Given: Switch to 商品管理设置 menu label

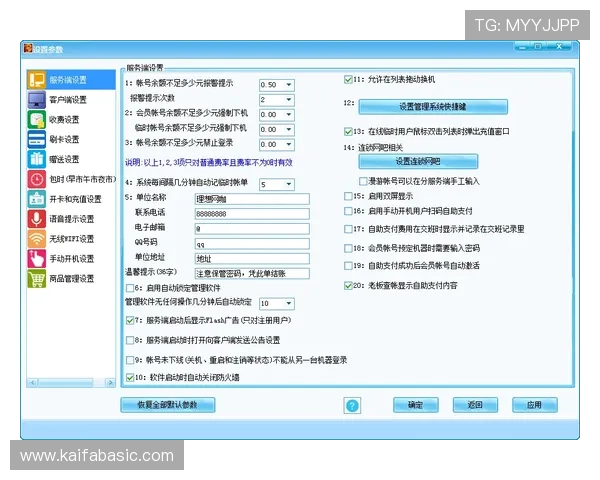Looking at the screenshot, I should tap(72, 279).
